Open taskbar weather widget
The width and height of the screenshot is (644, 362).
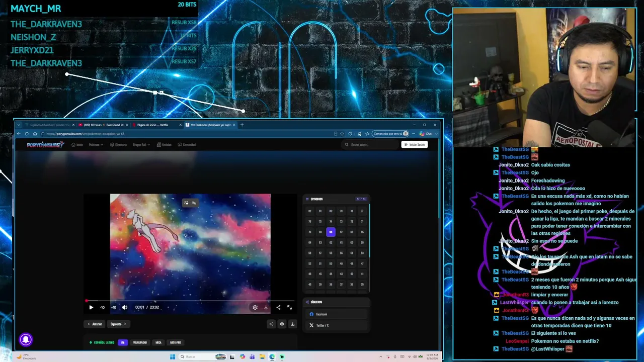point(26,357)
